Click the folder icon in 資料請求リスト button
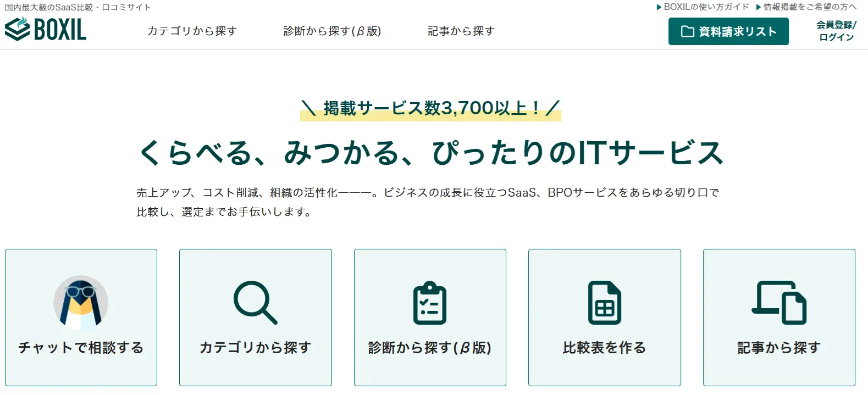 [x=687, y=31]
